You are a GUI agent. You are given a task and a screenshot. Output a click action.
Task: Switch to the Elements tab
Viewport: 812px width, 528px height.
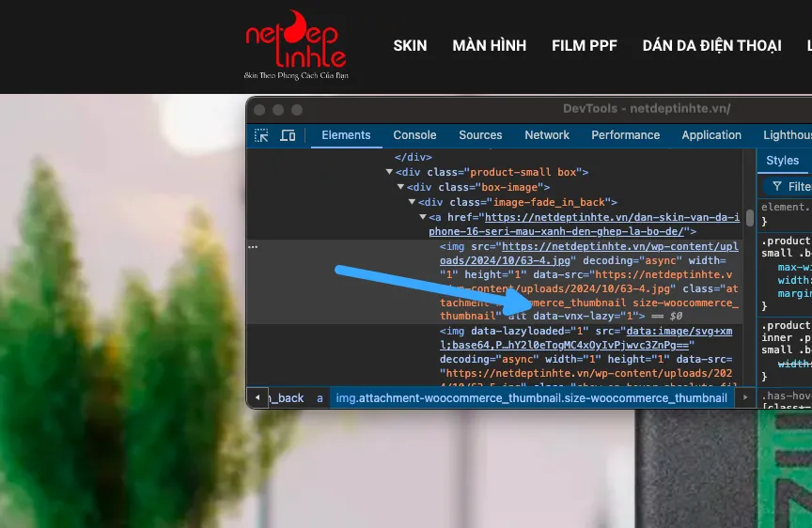pos(346,135)
